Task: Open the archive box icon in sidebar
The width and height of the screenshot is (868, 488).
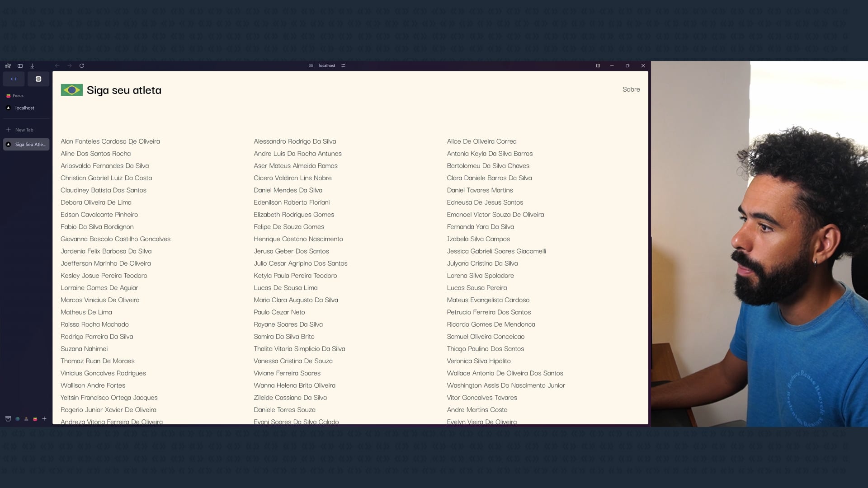Action: [8, 419]
